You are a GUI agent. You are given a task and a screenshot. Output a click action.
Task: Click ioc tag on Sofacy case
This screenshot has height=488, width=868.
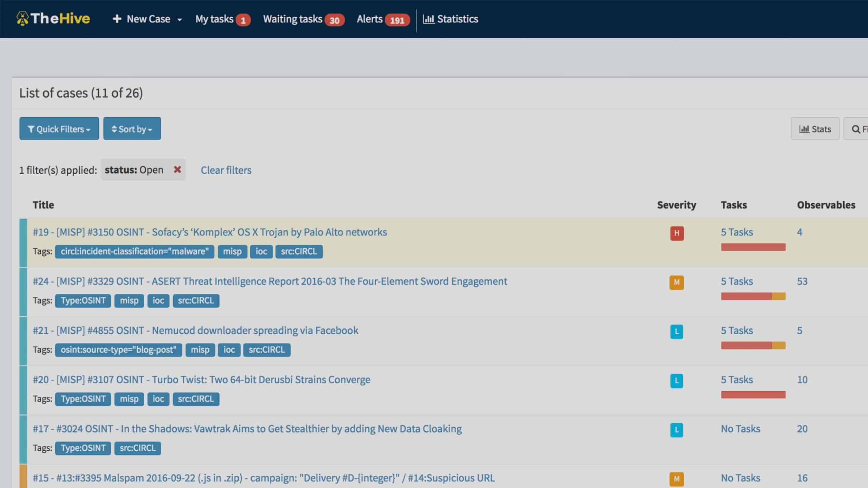[x=261, y=251]
